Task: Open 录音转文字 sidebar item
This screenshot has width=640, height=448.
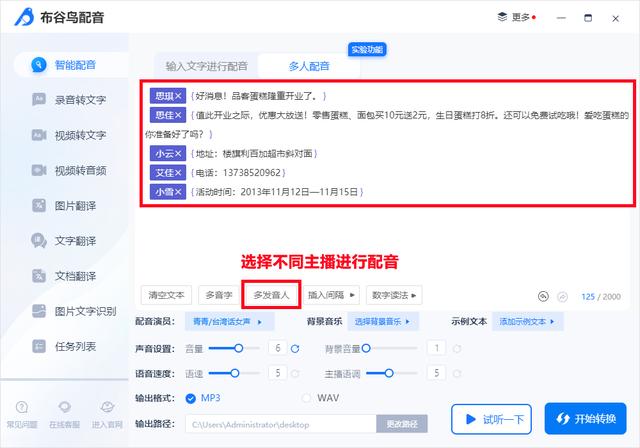Action: 69,100
